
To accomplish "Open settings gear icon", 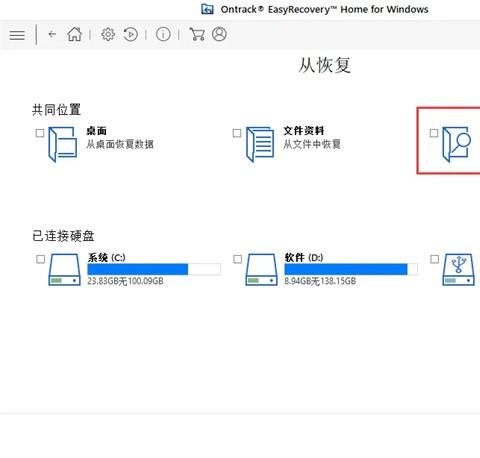I will [108, 34].
